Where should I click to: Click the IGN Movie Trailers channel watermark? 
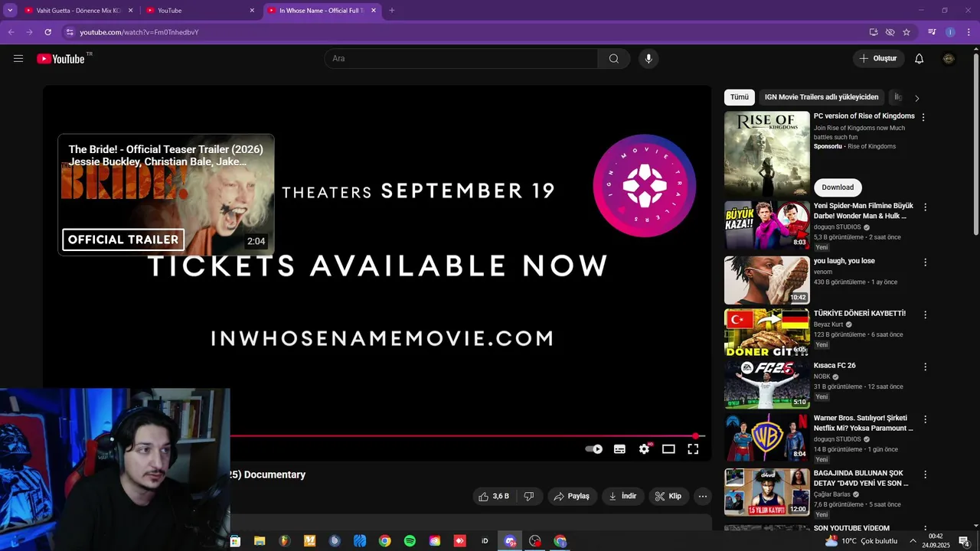[645, 186]
